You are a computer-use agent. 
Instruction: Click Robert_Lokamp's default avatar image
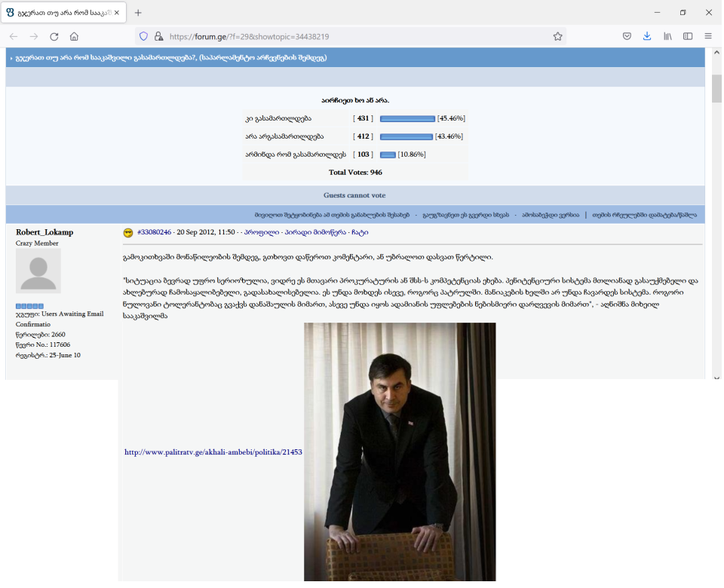38,271
